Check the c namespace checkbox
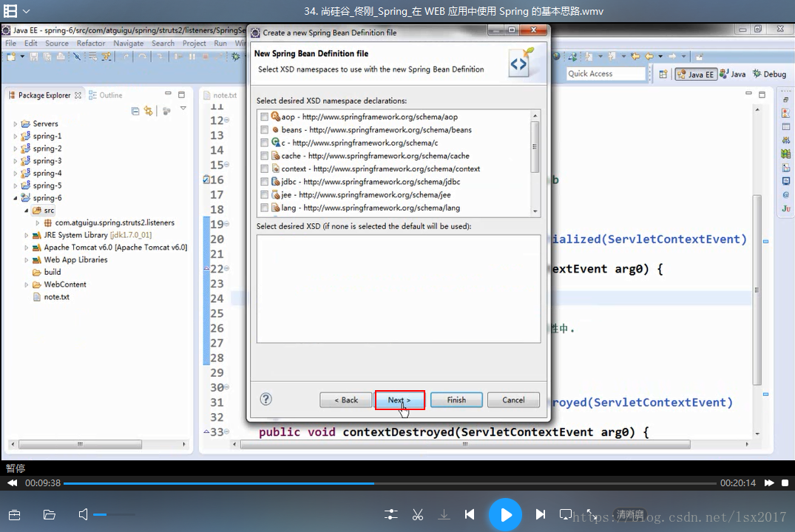 click(264, 143)
